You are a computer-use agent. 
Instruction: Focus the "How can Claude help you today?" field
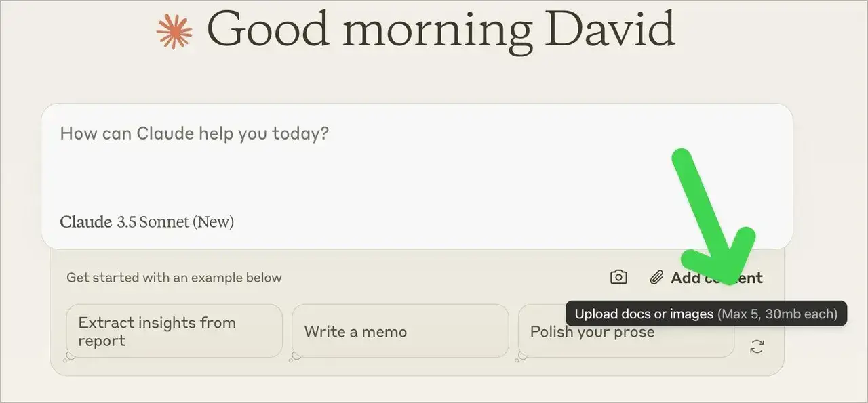[194, 133]
